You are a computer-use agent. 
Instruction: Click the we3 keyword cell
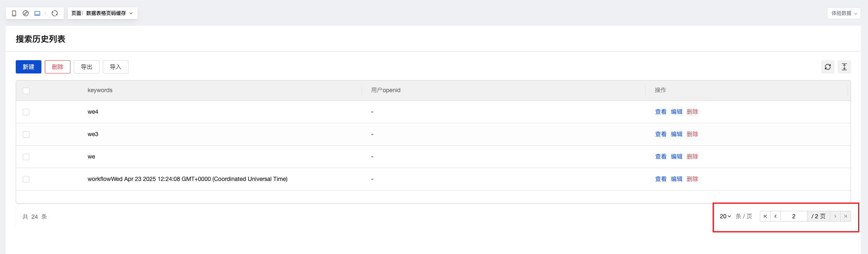tap(93, 134)
